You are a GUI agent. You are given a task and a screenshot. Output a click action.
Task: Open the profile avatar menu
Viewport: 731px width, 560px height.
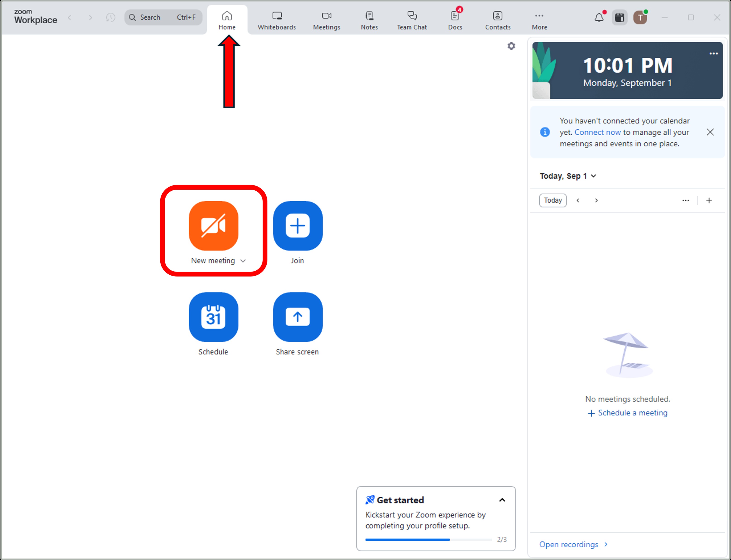[640, 17]
